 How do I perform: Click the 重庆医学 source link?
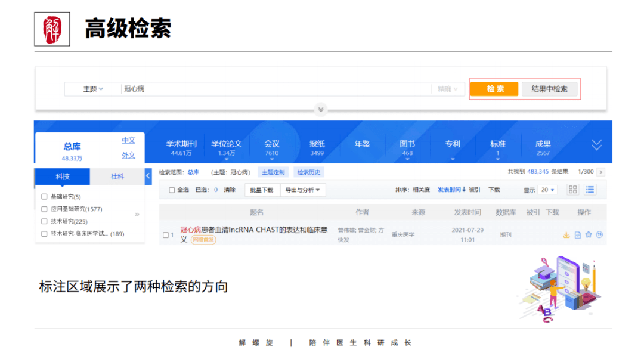pos(403,234)
